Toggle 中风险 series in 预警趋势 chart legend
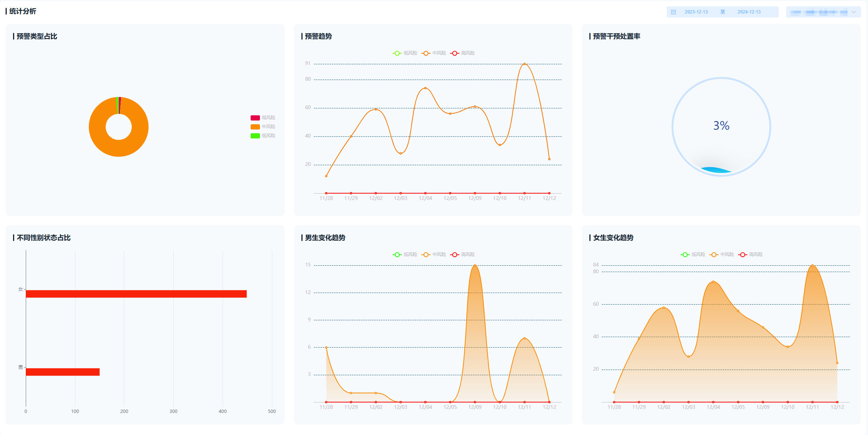The image size is (868, 435). point(434,53)
